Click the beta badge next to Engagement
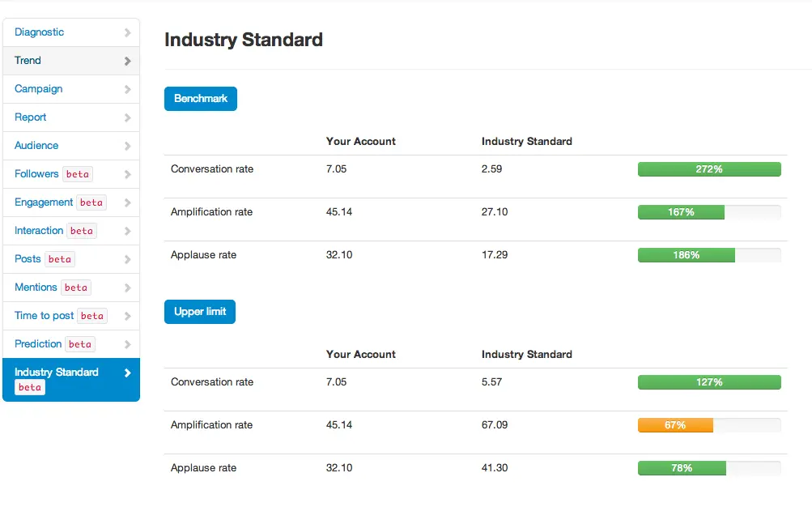 91,202
